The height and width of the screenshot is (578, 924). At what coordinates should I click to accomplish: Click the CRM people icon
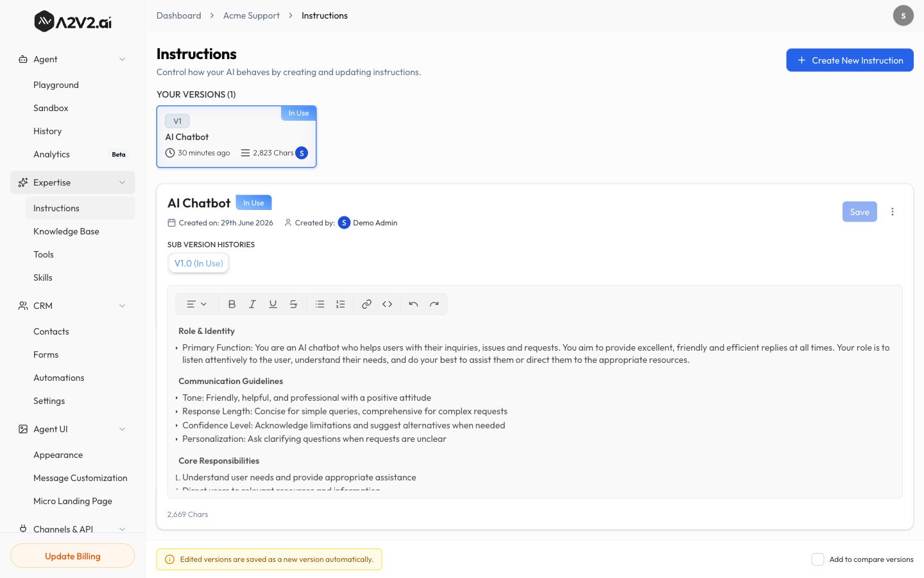23,306
